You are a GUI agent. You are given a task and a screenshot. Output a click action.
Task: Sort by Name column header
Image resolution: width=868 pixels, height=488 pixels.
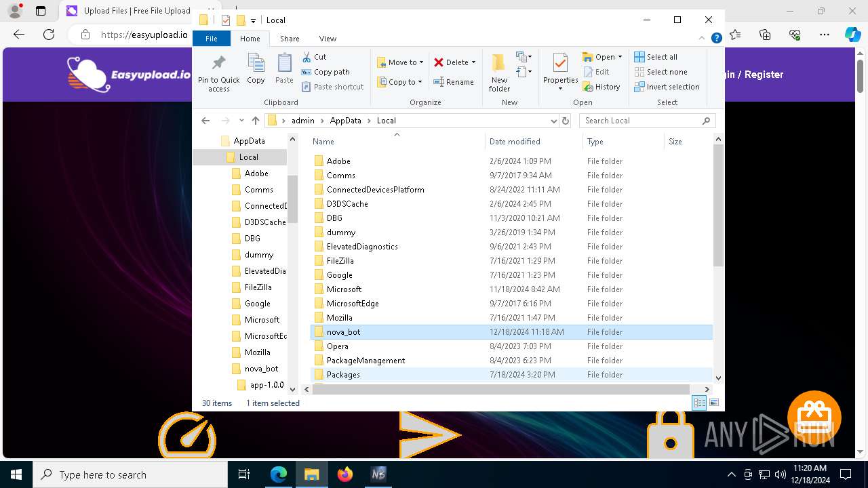[x=397, y=142]
